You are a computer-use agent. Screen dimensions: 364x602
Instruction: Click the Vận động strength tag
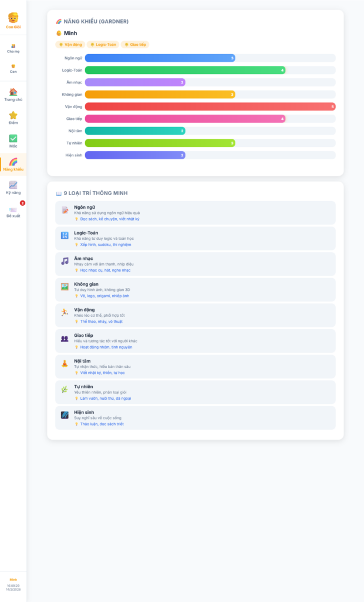coord(70,45)
